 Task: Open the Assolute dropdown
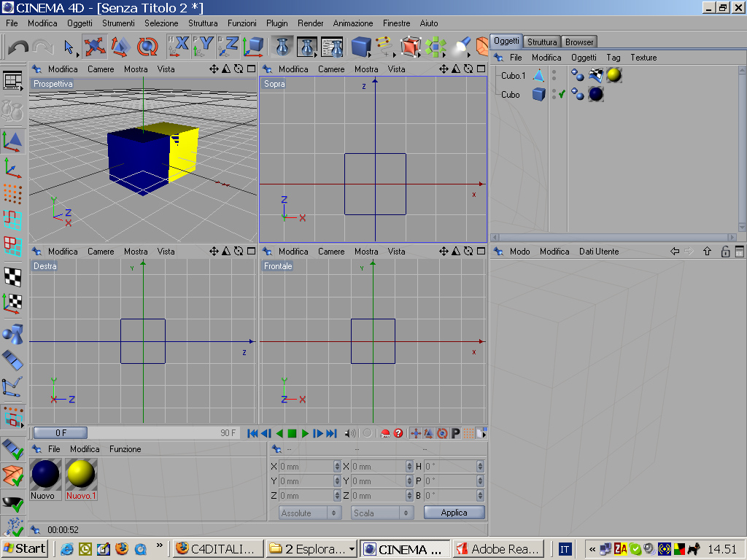309,513
